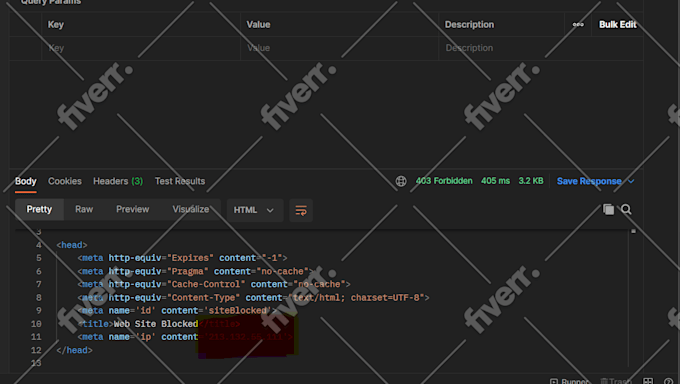Open the Cookies tab
The image size is (680, 384).
pyautogui.click(x=65, y=181)
